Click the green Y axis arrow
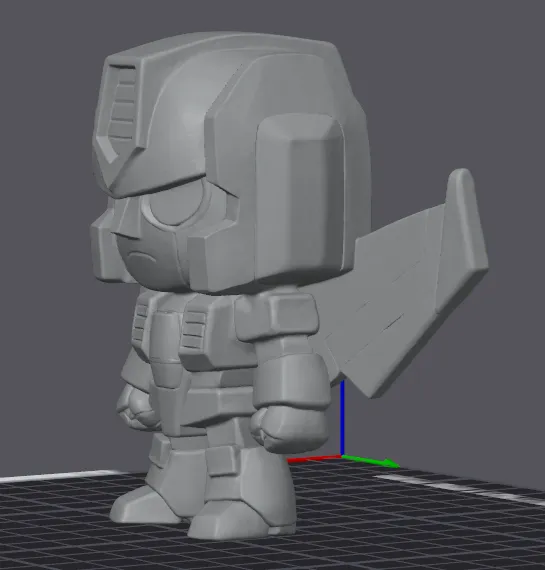Image resolution: width=545 pixels, height=570 pixels. coord(371,461)
